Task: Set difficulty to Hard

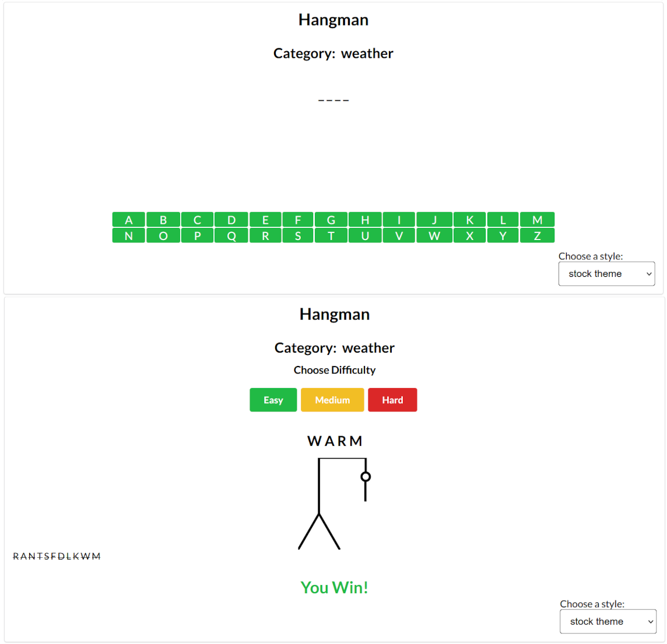Action: 392,400
